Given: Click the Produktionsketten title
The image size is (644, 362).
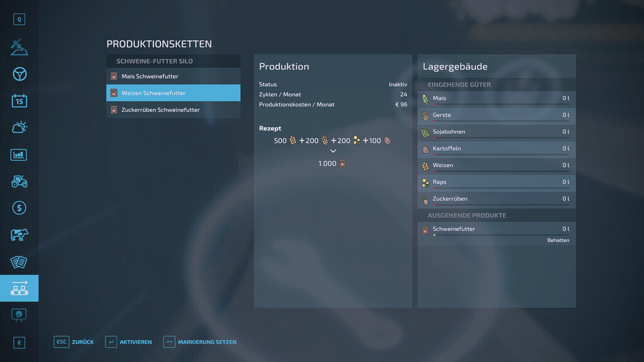Looking at the screenshot, I should tap(159, 44).
